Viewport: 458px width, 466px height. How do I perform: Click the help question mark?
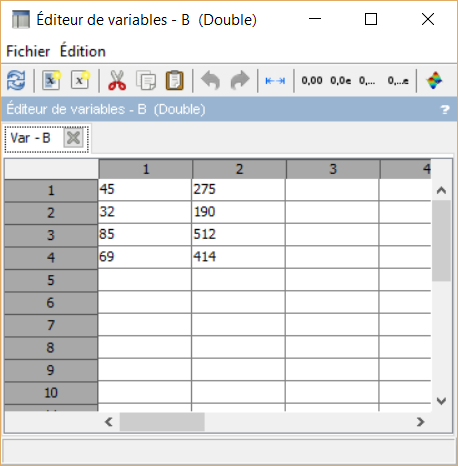click(x=445, y=109)
